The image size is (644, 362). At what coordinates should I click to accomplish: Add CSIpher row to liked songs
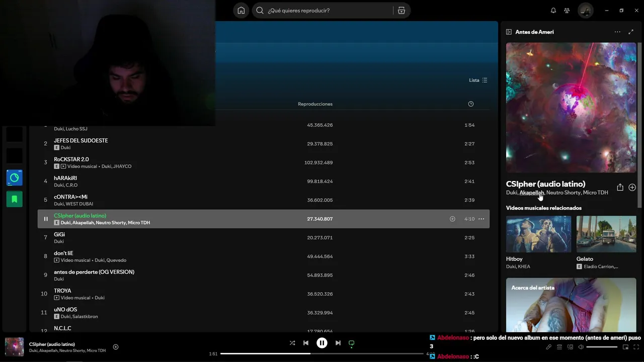pos(452,219)
